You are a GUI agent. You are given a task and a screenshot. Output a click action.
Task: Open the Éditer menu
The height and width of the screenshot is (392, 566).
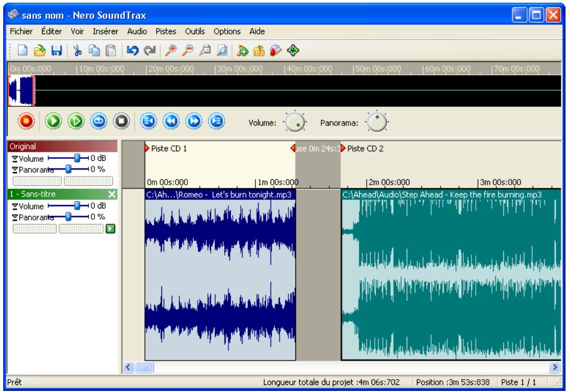point(52,31)
